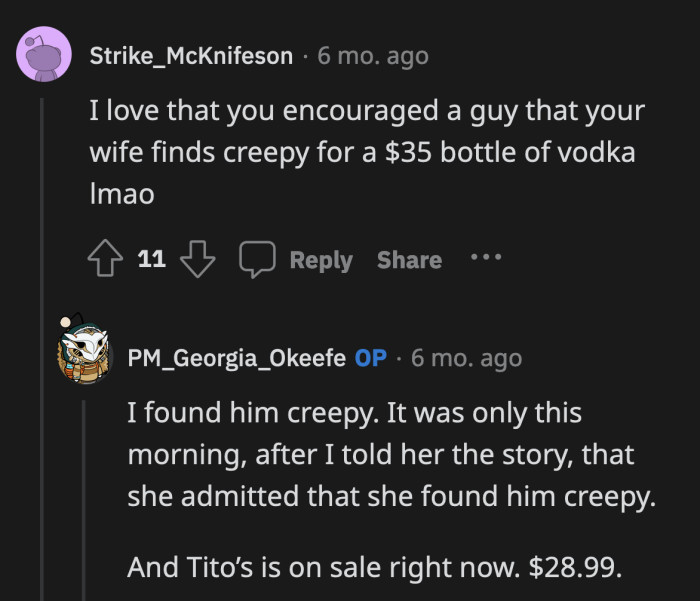Open Strike_McKnifeson's avatar image
Viewport: 700px width, 601px height.
[x=44, y=55]
